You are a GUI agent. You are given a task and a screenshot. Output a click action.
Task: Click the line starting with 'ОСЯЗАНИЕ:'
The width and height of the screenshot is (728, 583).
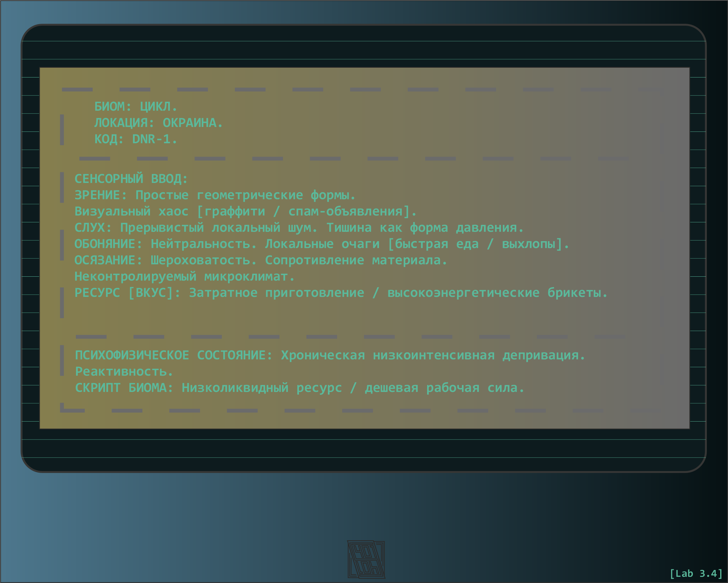tap(261, 260)
